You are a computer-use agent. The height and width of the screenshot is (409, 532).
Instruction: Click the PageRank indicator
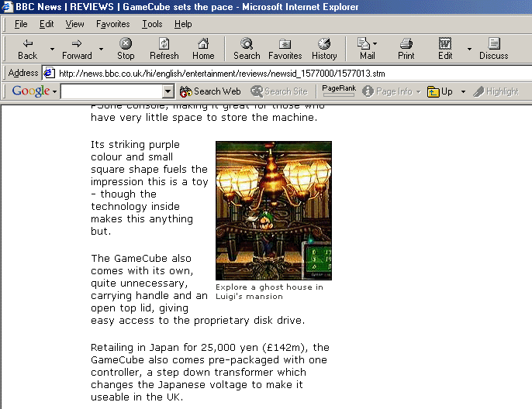click(x=339, y=91)
